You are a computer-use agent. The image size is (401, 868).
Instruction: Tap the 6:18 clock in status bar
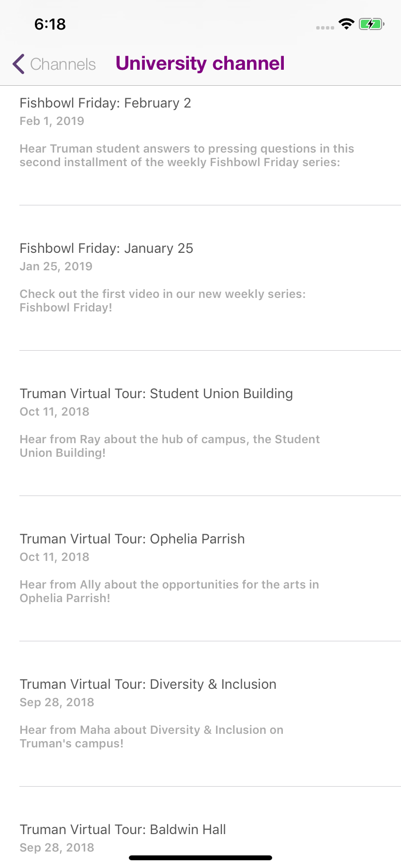tap(50, 24)
